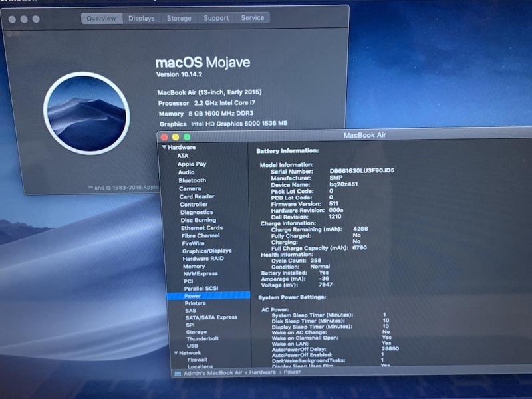Select Memory in the sidebar

click(194, 266)
